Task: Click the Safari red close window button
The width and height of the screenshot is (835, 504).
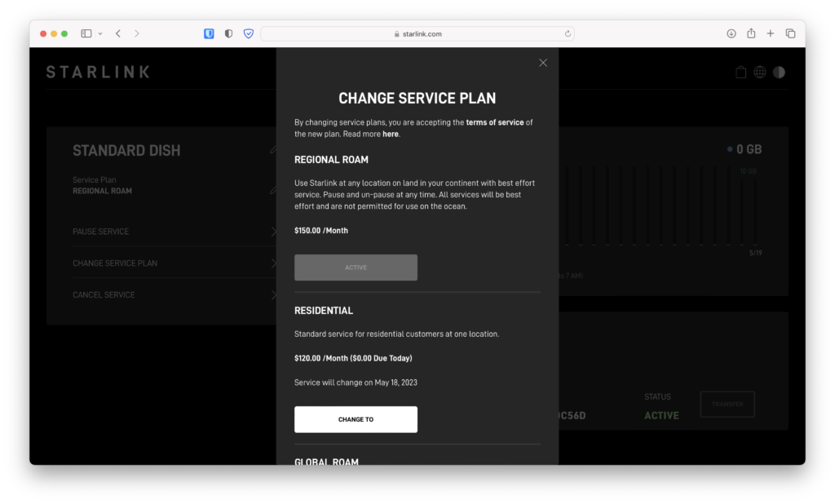Action: [43, 33]
